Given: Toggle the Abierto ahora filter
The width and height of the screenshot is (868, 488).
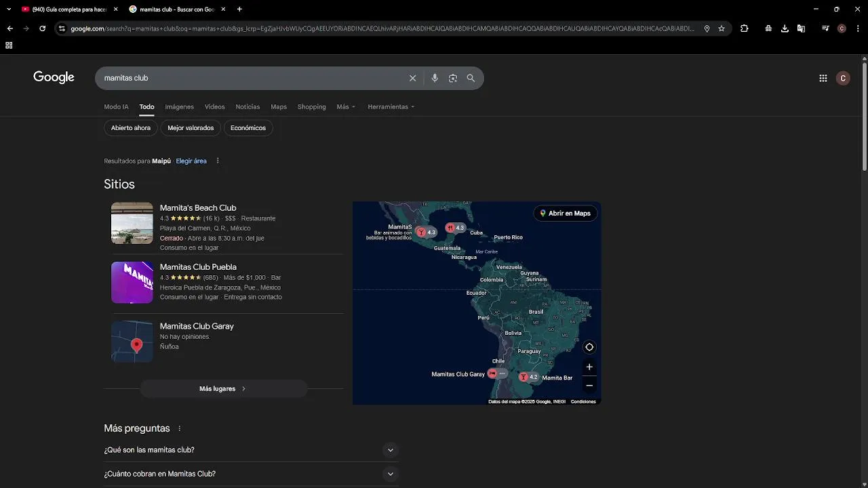Looking at the screenshot, I should [x=131, y=128].
